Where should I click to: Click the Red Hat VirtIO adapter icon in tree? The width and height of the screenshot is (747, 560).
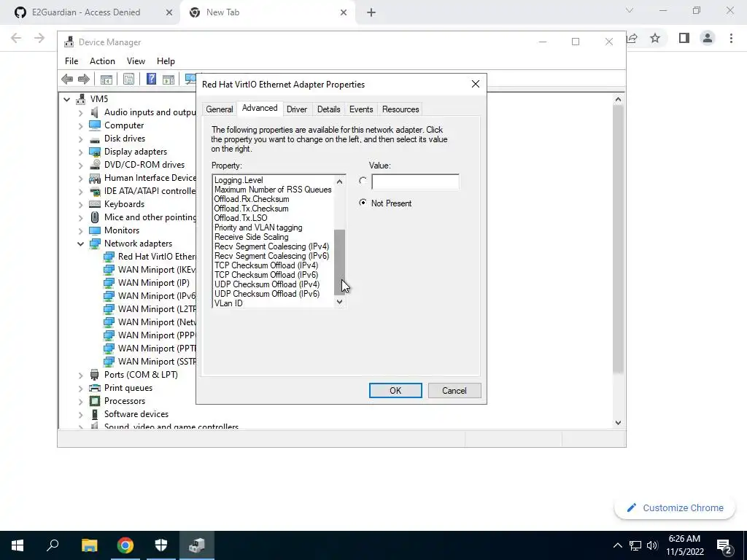[x=109, y=257]
